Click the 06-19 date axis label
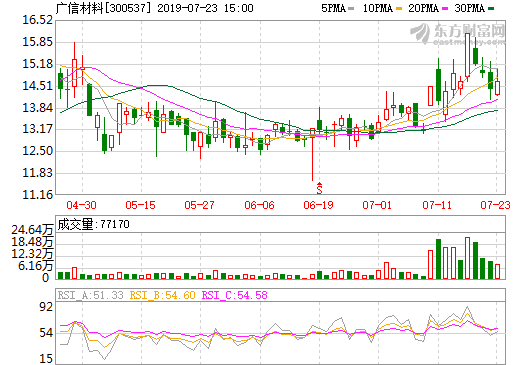The width and height of the screenshot is (520, 365). click(x=318, y=205)
